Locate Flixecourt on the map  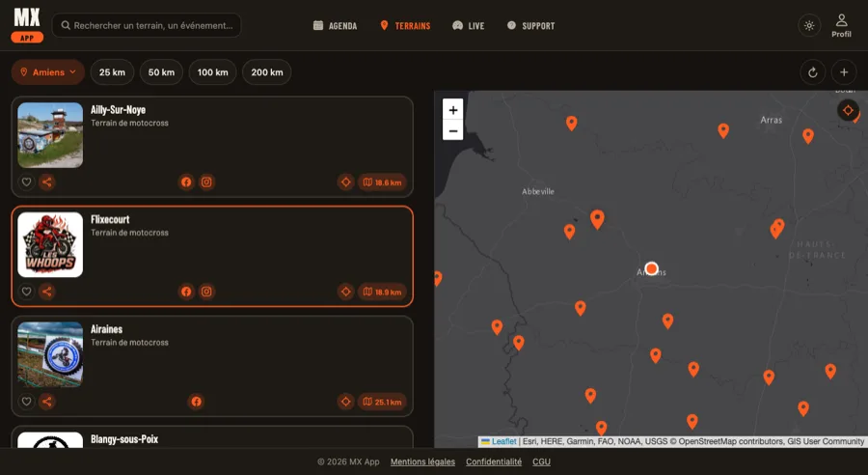346,292
